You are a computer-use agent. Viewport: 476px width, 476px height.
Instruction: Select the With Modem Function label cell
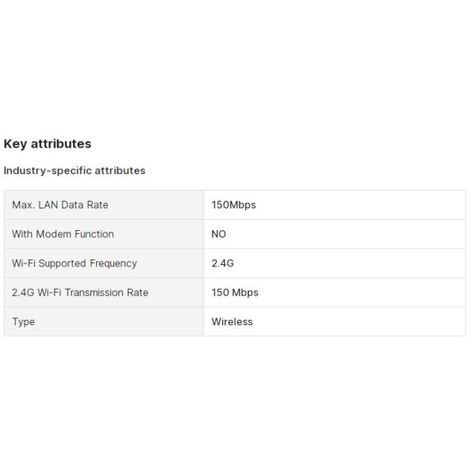[x=63, y=234]
